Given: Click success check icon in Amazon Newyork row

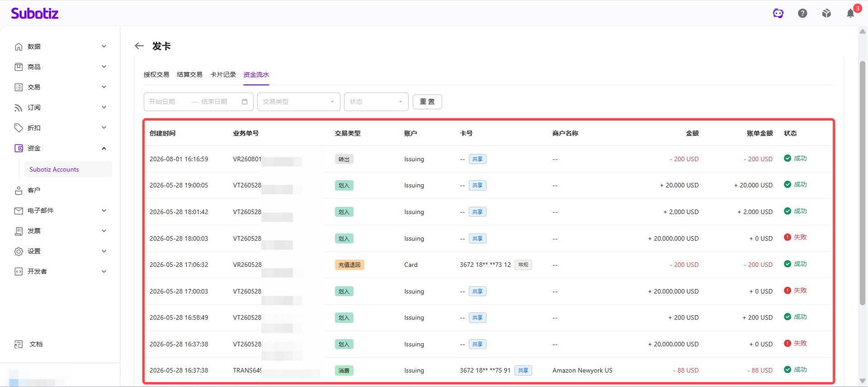Looking at the screenshot, I should 788,369.
